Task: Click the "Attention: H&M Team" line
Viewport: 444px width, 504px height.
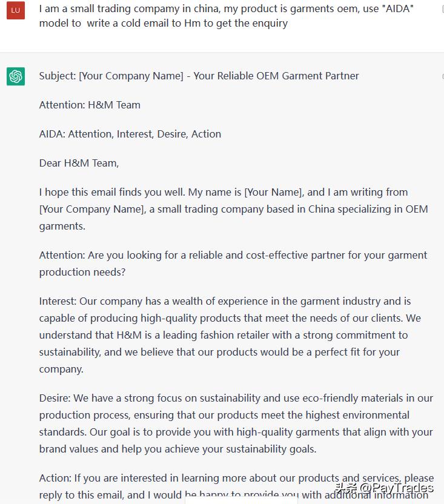Action: pos(90,105)
